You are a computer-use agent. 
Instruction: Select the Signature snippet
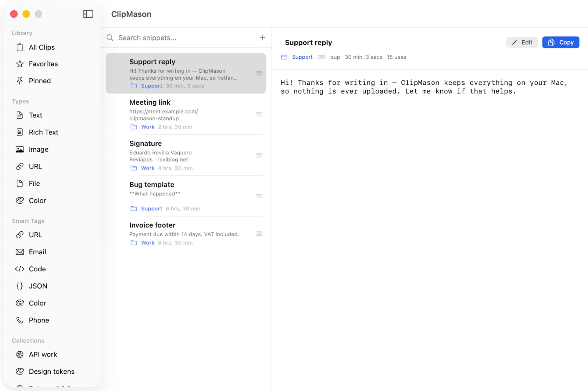click(186, 155)
